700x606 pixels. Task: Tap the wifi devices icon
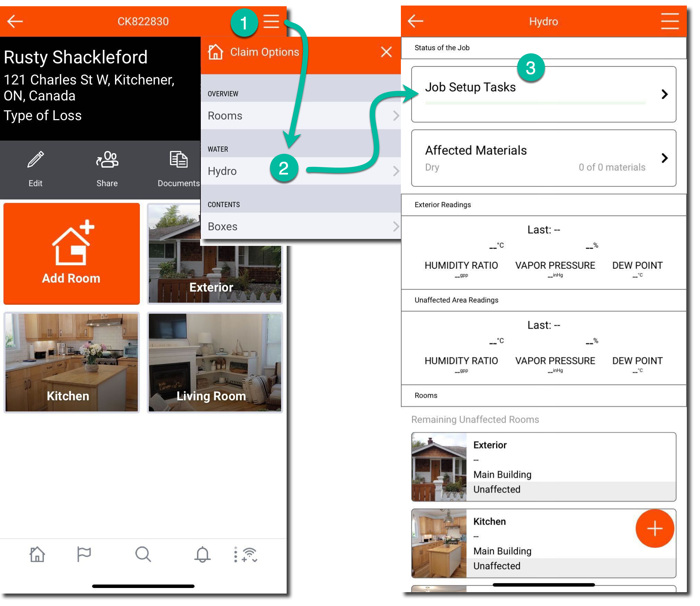tap(249, 554)
